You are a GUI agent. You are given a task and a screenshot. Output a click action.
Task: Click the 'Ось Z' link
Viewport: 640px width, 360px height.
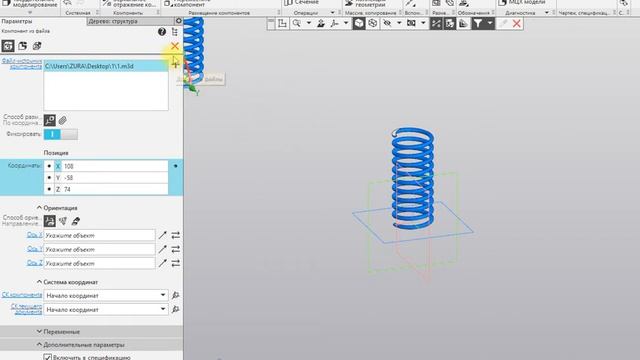[x=35, y=263]
